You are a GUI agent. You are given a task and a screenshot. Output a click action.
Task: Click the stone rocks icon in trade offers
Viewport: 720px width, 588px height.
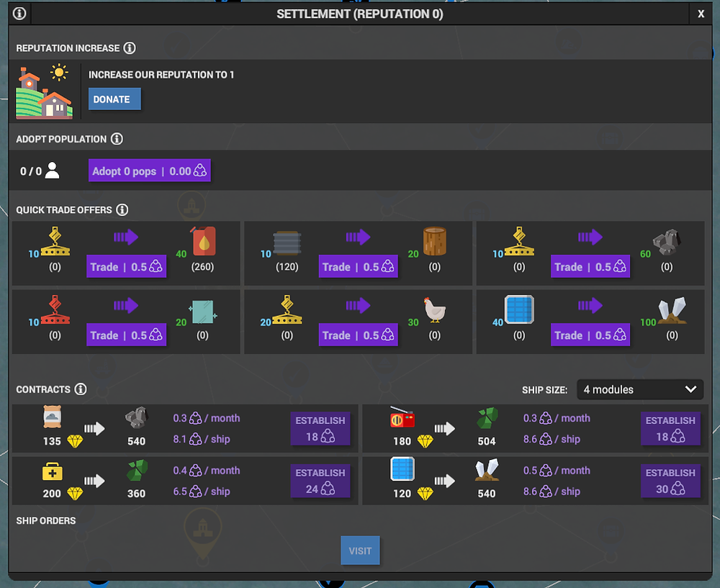pyautogui.click(x=667, y=243)
